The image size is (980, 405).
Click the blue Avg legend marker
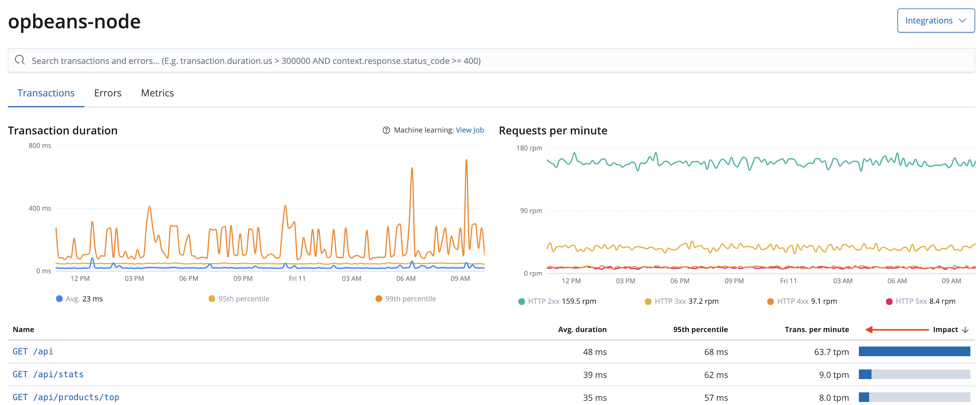pos(59,299)
